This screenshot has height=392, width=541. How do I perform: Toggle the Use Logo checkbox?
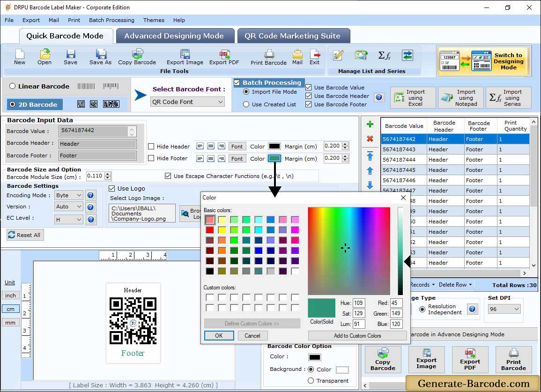click(112, 188)
